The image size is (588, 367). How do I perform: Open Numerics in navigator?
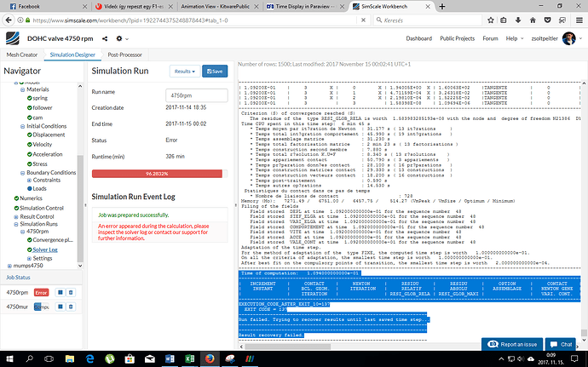pos(31,198)
